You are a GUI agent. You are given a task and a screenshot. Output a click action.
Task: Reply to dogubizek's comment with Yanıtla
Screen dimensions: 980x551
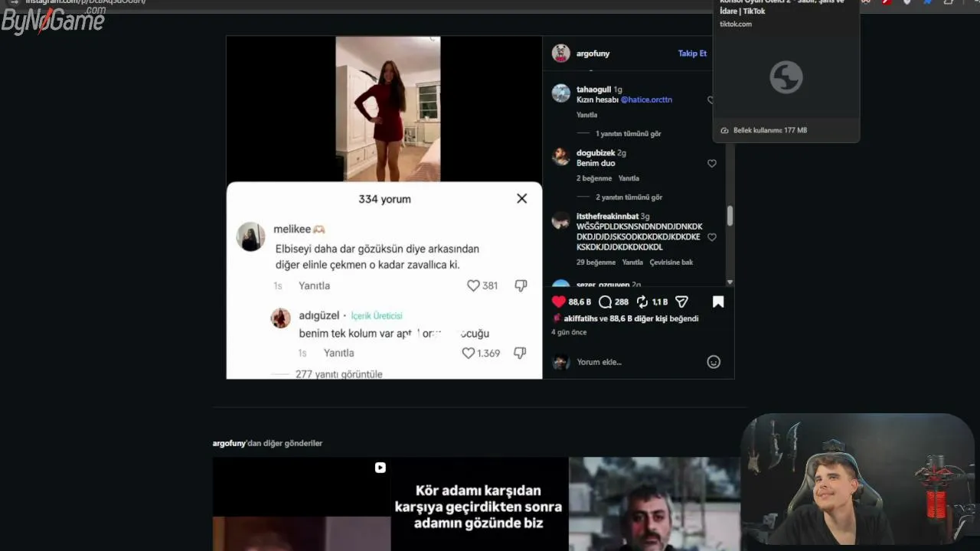tap(629, 178)
